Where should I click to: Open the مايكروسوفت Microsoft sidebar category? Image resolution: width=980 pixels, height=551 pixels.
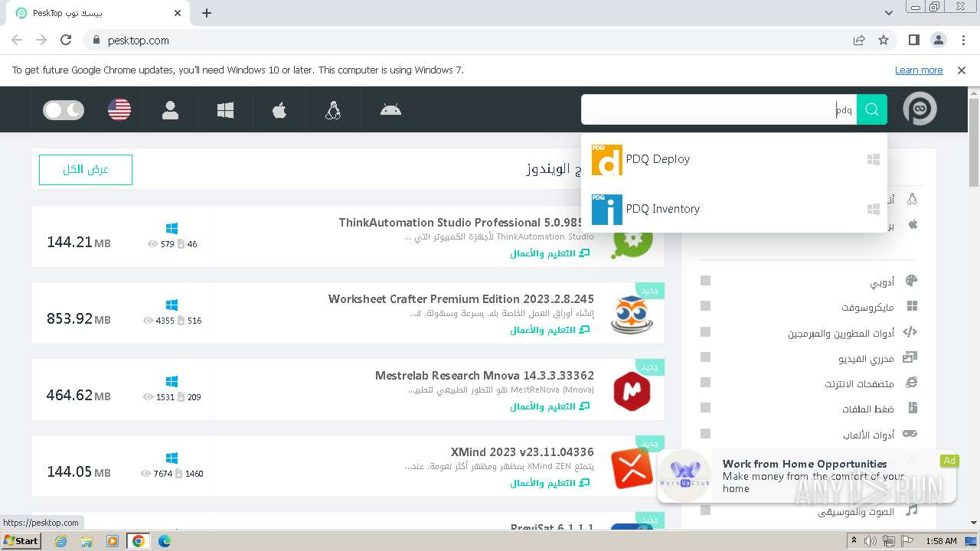[867, 308]
